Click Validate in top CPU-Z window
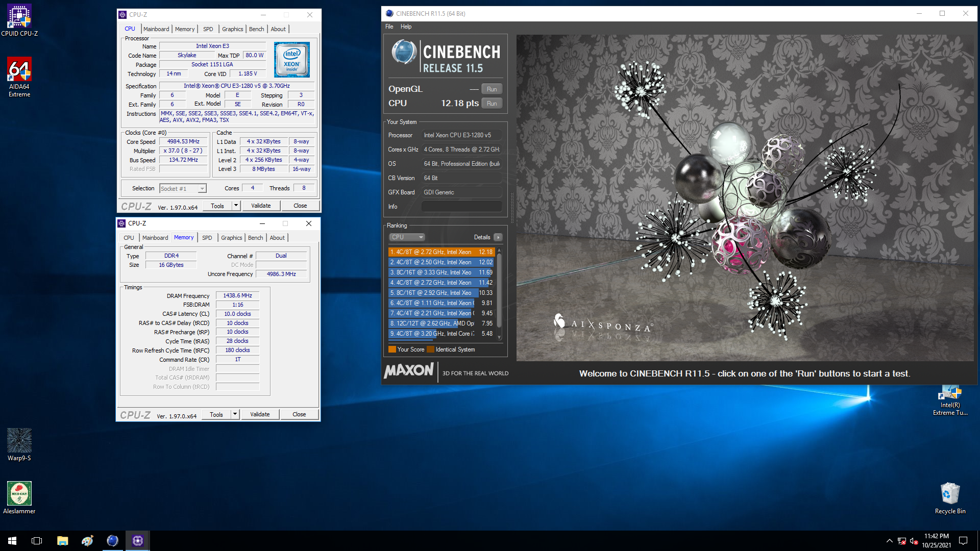 tap(261, 206)
